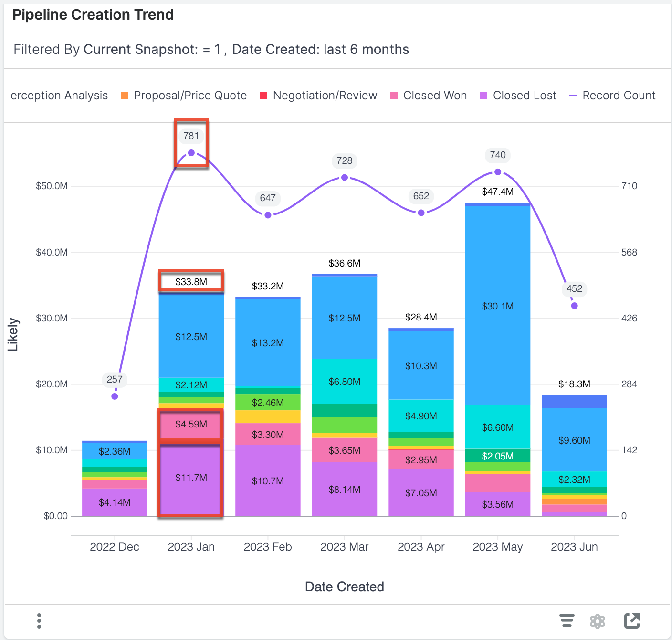672x640 pixels.
Task: Click the Perception Analysis legend item
Action: click(x=59, y=95)
